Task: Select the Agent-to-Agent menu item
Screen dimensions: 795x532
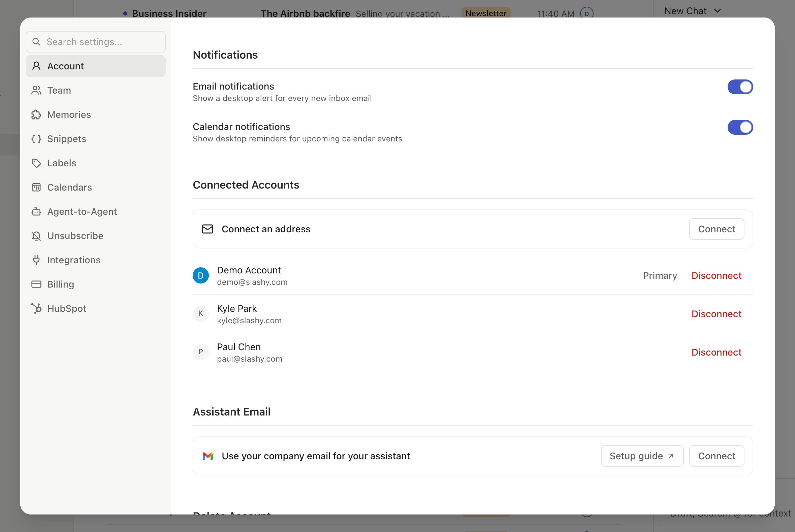Action: (x=96, y=212)
